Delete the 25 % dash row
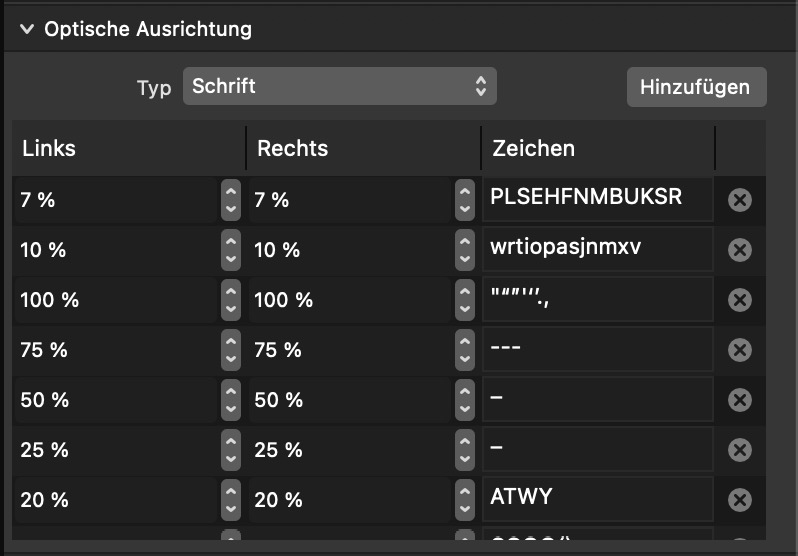The image size is (798, 556). [739, 450]
